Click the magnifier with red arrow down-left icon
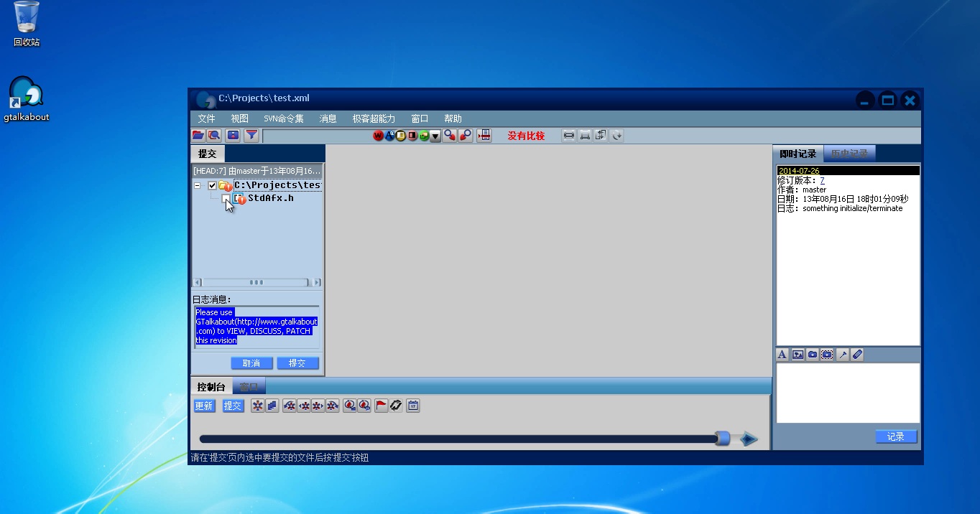This screenshot has height=514, width=980. tap(466, 135)
